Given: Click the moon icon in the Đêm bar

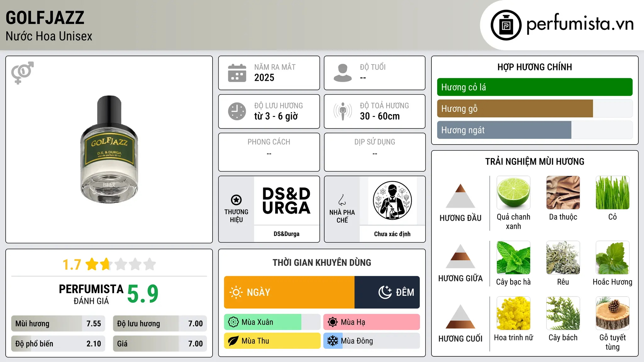Looking at the screenshot, I should 385,292.
